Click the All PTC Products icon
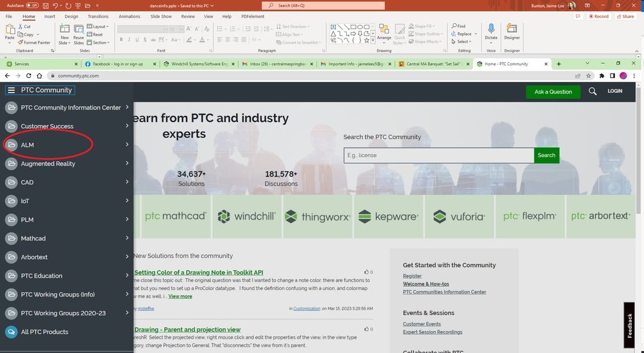Image resolution: width=644 pixels, height=353 pixels. pyautogui.click(x=11, y=332)
